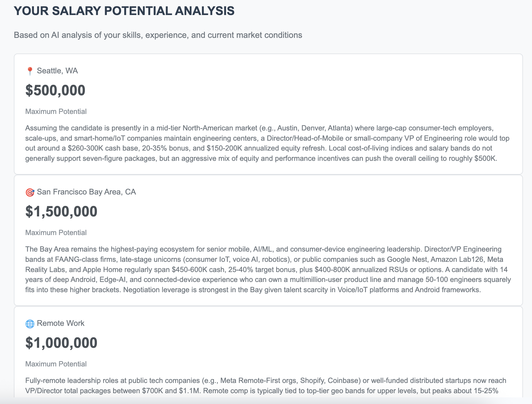Select the Remote Work label
This screenshot has height=404, width=532.
coord(60,323)
